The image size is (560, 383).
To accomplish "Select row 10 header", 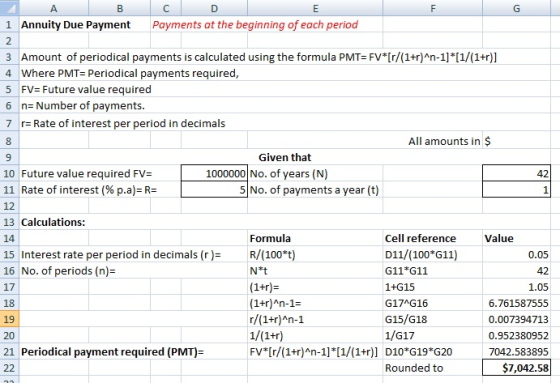I will [x=9, y=174].
